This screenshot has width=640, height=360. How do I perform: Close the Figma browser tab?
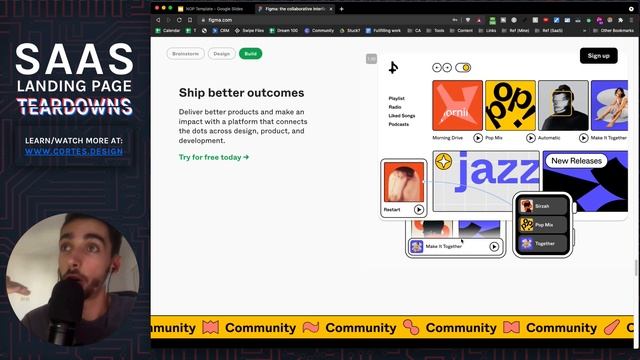(x=331, y=9)
